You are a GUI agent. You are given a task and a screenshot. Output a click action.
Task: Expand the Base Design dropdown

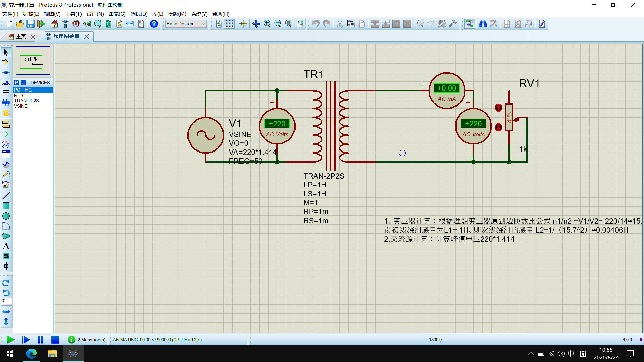tap(203, 24)
